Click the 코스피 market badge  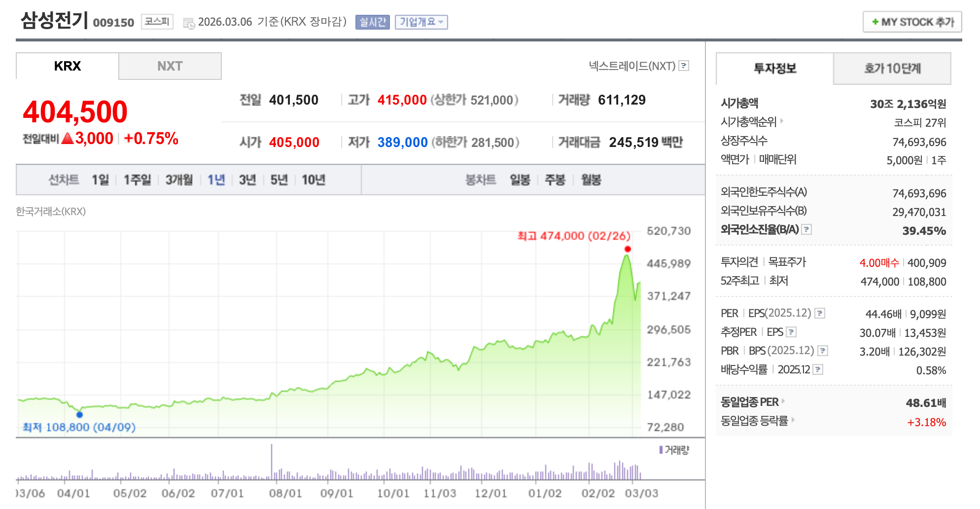tap(157, 22)
